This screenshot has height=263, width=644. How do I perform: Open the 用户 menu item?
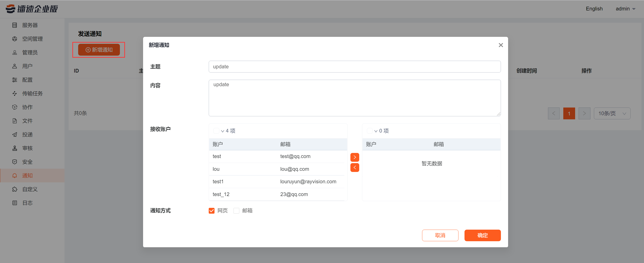pyautogui.click(x=27, y=66)
